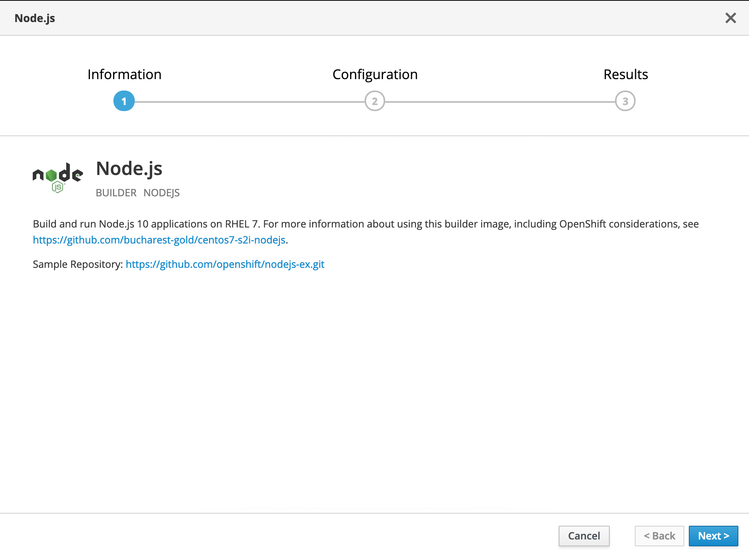Jump to step 2 Configuration circle
749x560 pixels.
click(375, 101)
